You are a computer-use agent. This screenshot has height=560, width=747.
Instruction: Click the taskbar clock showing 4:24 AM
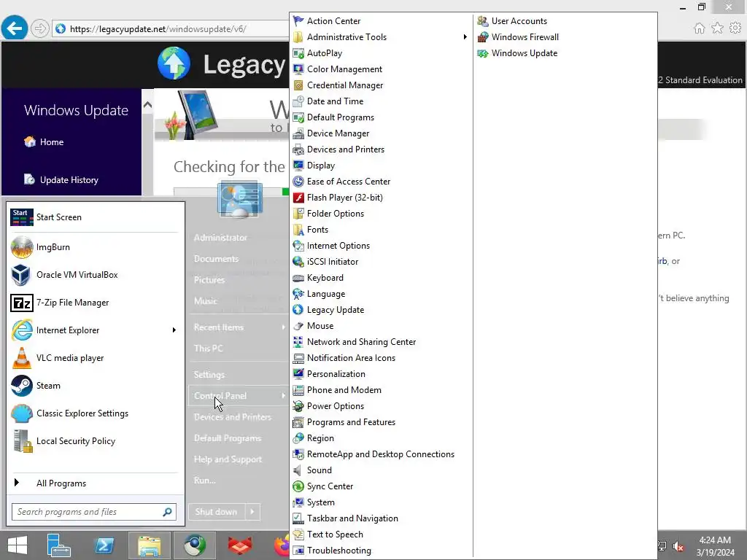(x=715, y=546)
